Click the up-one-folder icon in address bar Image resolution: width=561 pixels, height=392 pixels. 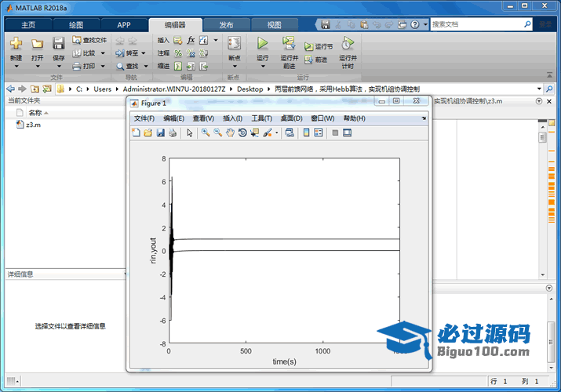coord(35,89)
